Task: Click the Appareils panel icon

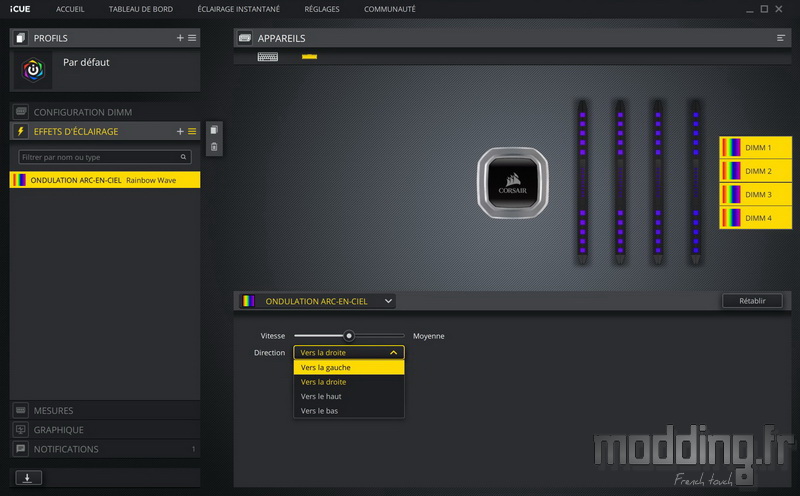Action: (x=245, y=38)
